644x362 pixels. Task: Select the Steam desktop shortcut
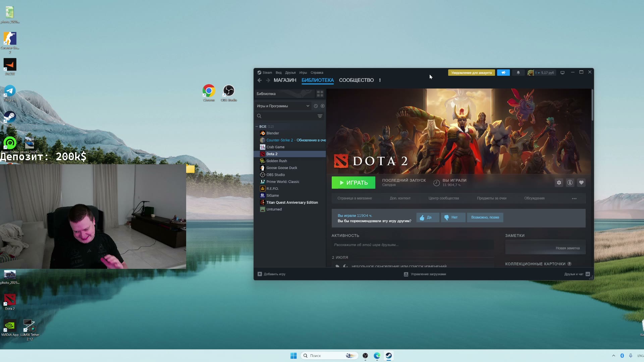(x=10, y=119)
